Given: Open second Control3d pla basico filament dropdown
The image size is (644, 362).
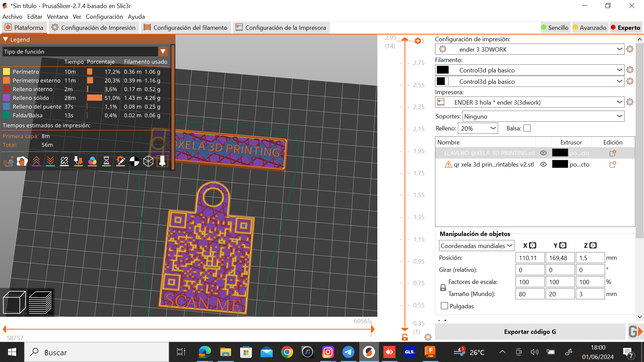Looking at the screenshot, I should click(x=530, y=81).
